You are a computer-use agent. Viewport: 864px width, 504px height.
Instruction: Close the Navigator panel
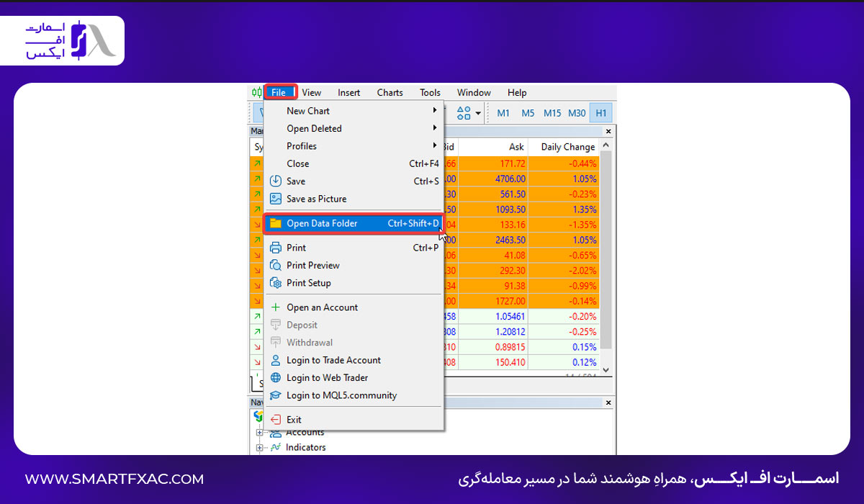click(608, 402)
